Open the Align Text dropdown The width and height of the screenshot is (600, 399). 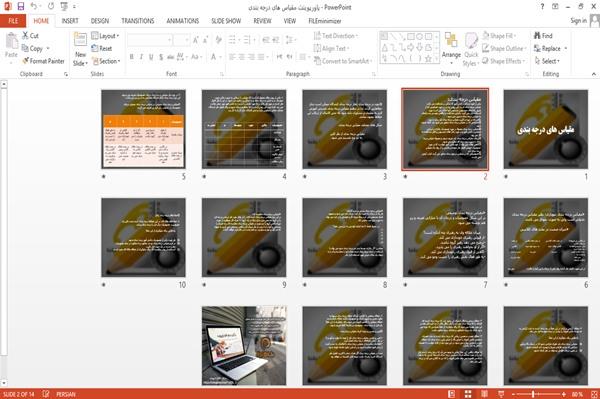pyautogui.click(x=331, y=48)
